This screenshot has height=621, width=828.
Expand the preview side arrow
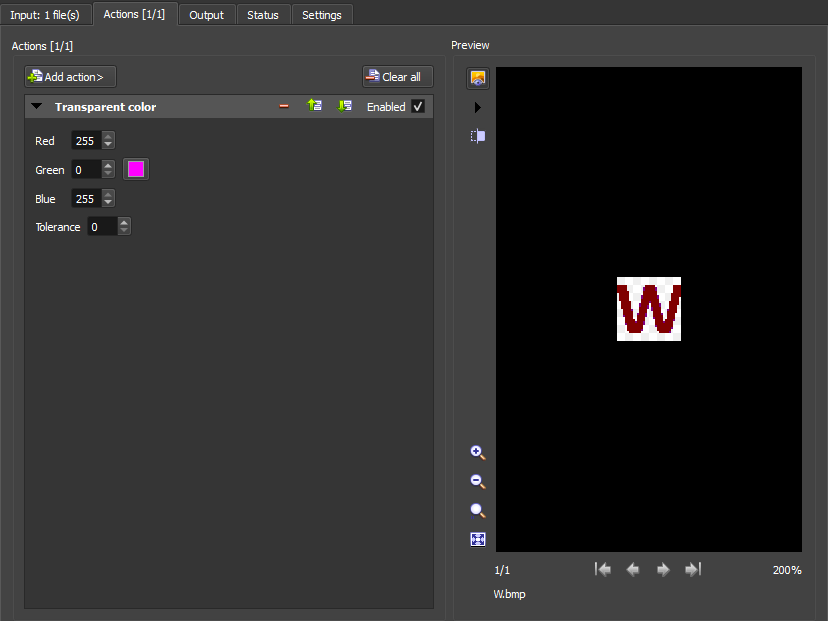click(x=478, y=107)
